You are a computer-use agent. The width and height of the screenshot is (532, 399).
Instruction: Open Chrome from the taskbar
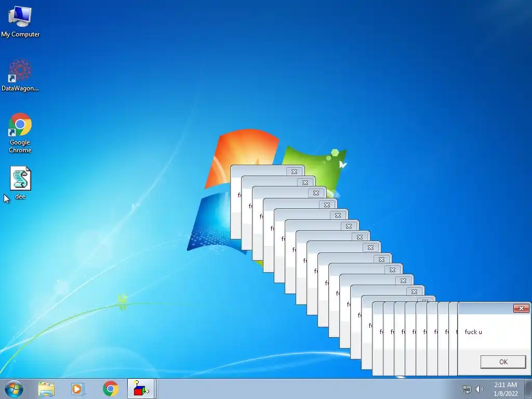pyautogui.click(x=110, y=389)
